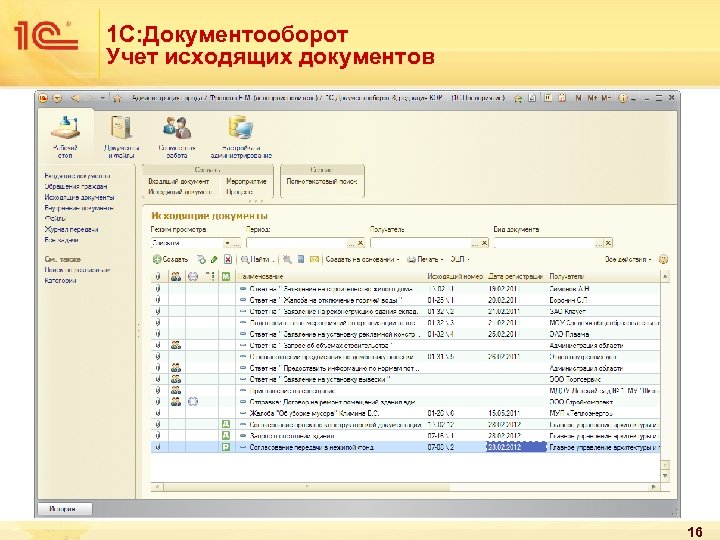Open Совместная работа section
Viewport: 720px width, 540px height.
coord(177,136)
